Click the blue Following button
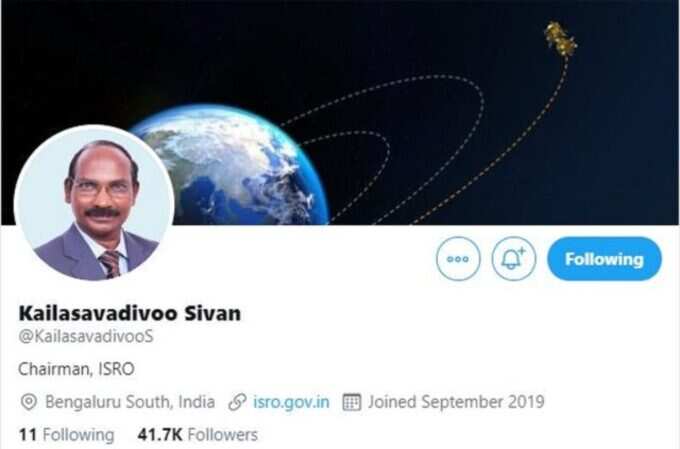 tap(604, 259)
